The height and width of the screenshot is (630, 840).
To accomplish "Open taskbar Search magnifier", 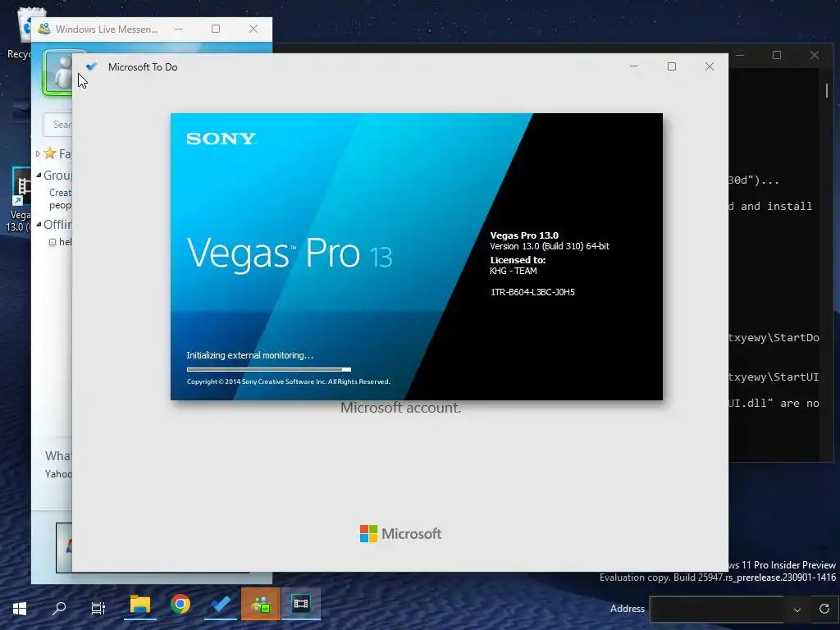I will pyautogui.click(x=59, y=608).
